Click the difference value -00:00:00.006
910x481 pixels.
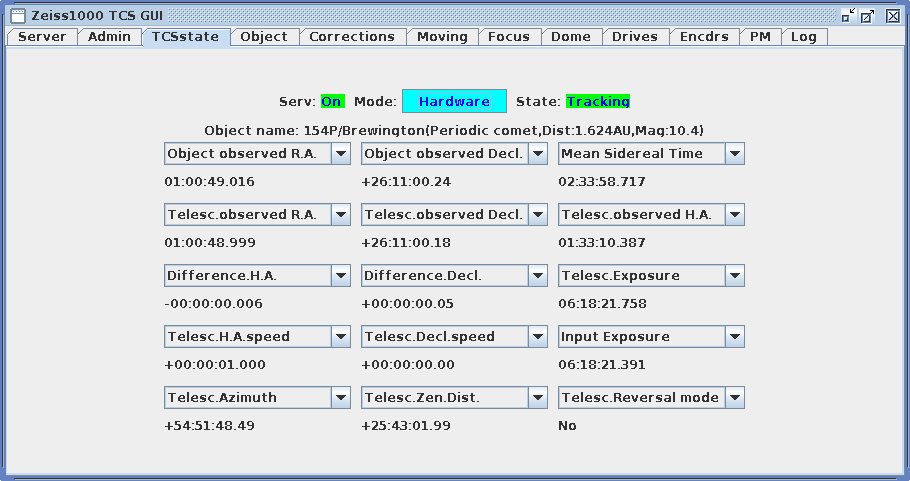214,304
